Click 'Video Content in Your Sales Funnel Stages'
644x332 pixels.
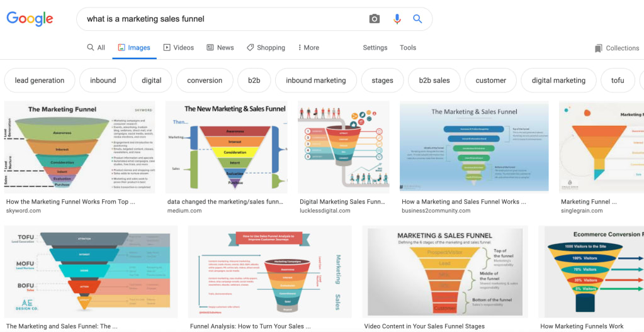(x=424, y=326)
